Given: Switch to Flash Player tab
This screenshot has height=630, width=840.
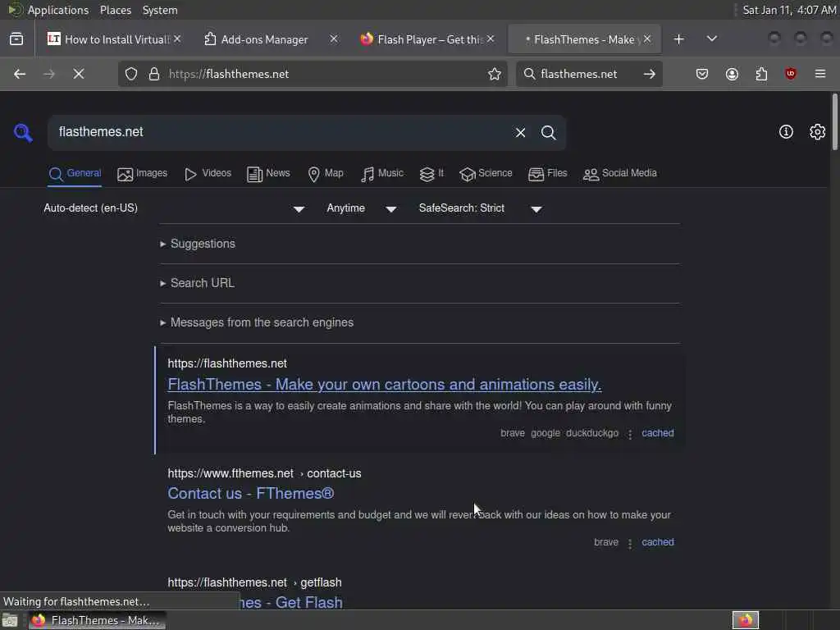Looking at the screenshot, I should pos(427,39).
